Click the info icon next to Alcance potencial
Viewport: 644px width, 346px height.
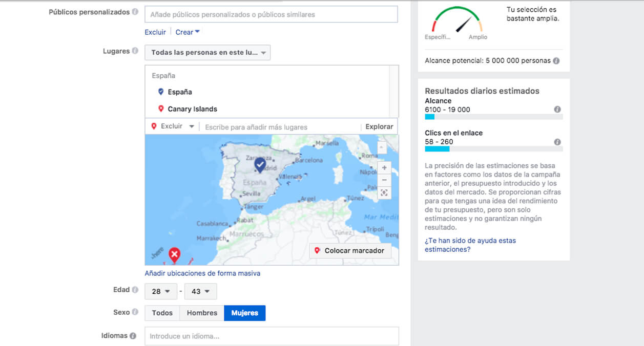coord(556,61)
